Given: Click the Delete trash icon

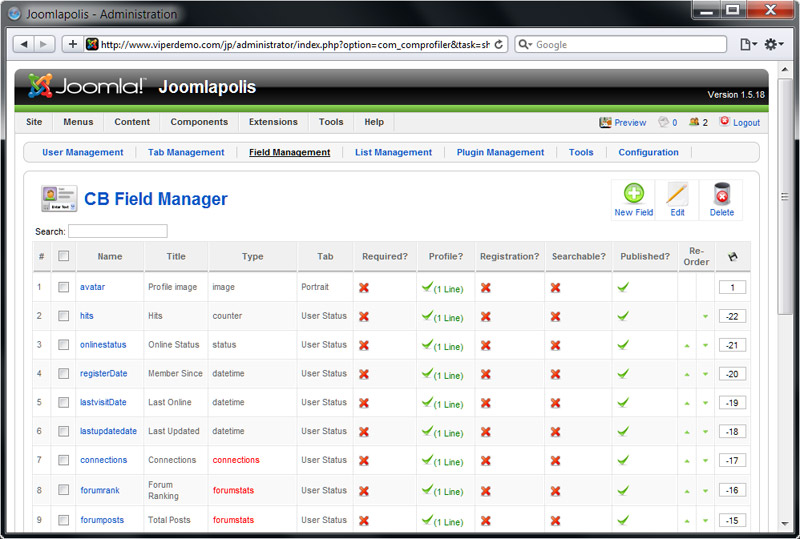Looking at the screenshot, I should 722,194.
